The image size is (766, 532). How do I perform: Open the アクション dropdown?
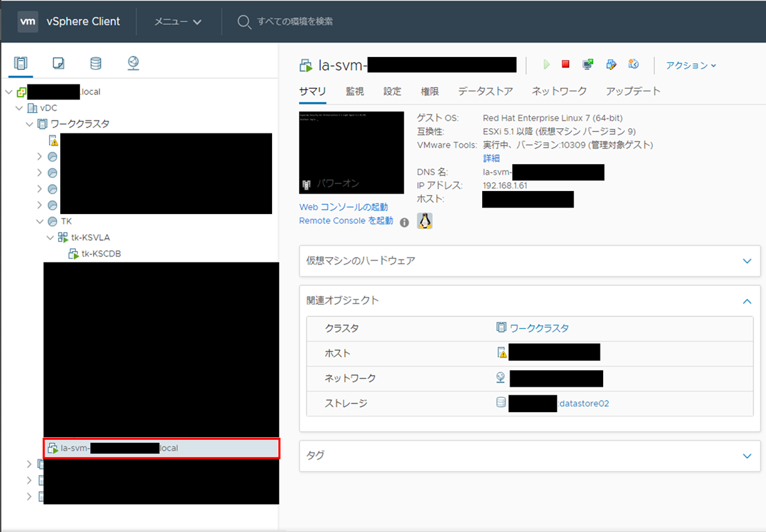click(691, 65)
